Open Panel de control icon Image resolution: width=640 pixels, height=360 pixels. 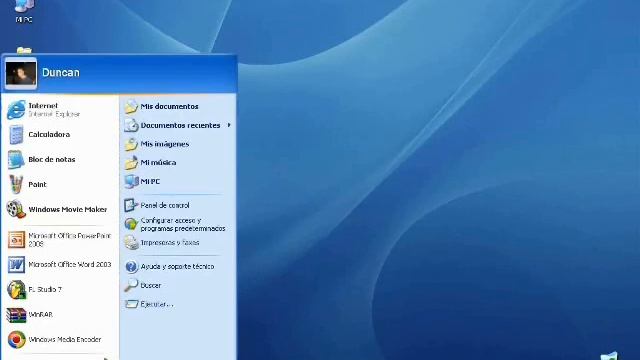[131, 205]
